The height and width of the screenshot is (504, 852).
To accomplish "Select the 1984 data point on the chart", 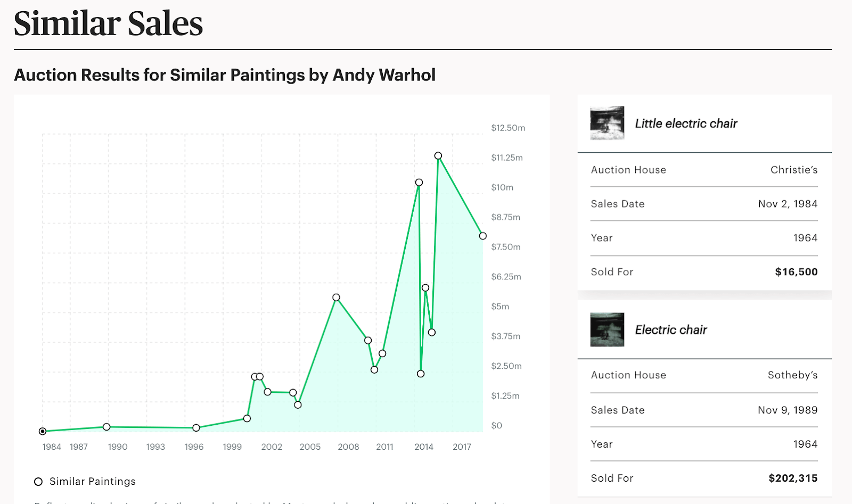I will [x=43, y=431].
